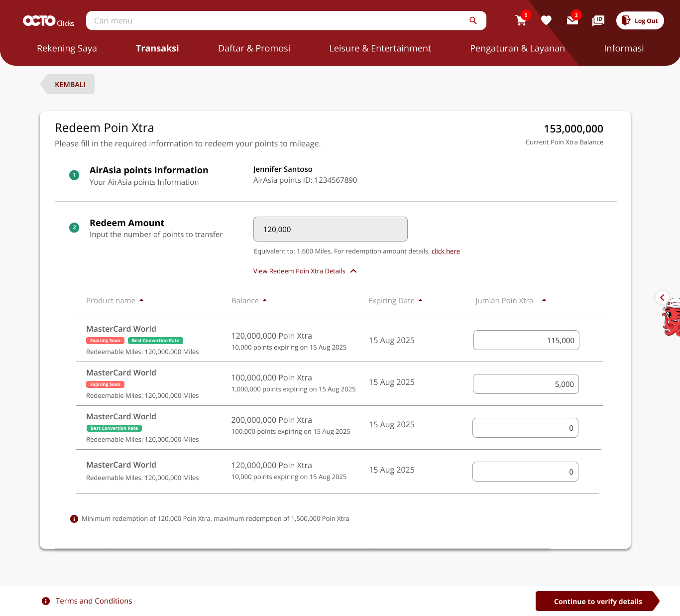Sort by Expiring Date column
The width and height of the screenshot is (680, 616).
tap(395, 301)
